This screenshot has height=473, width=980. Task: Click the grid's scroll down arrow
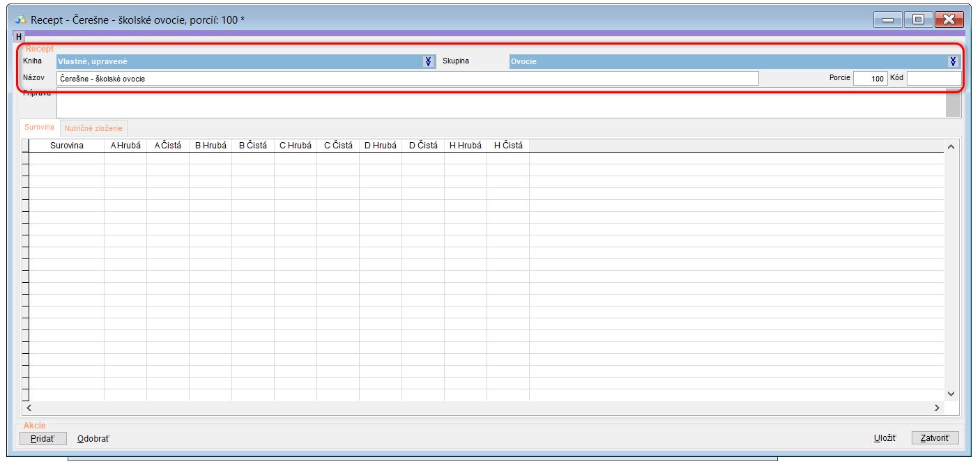(x=951, y=394)
